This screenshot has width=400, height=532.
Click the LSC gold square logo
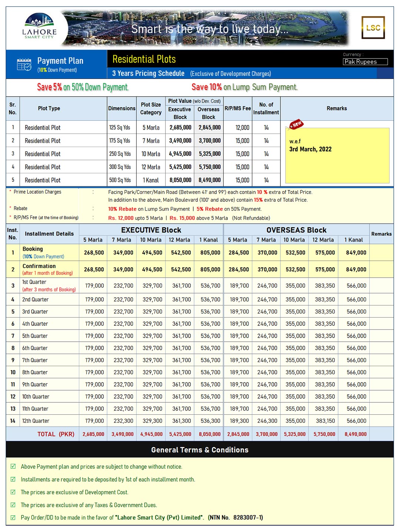(x=373, y=28)
